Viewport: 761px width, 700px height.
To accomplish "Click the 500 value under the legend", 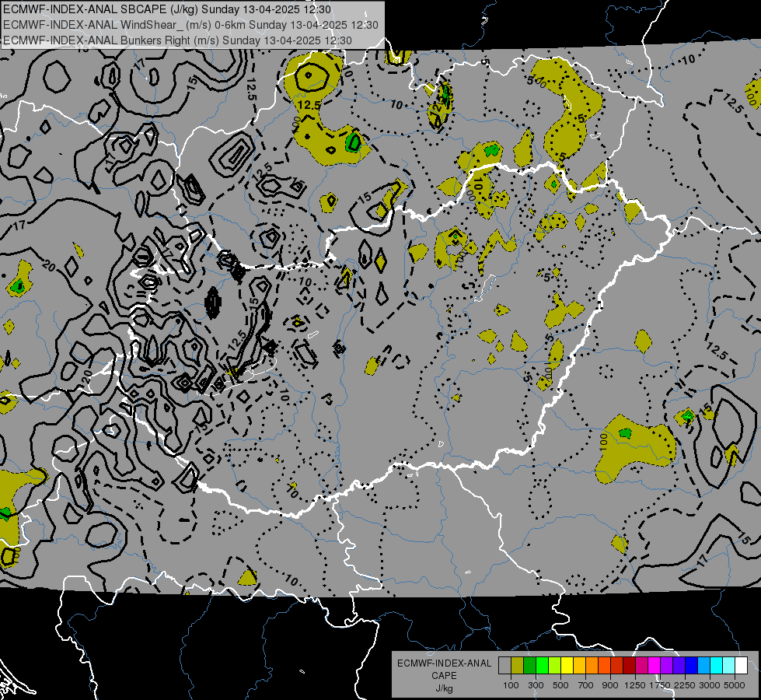I will coord(560,685).
